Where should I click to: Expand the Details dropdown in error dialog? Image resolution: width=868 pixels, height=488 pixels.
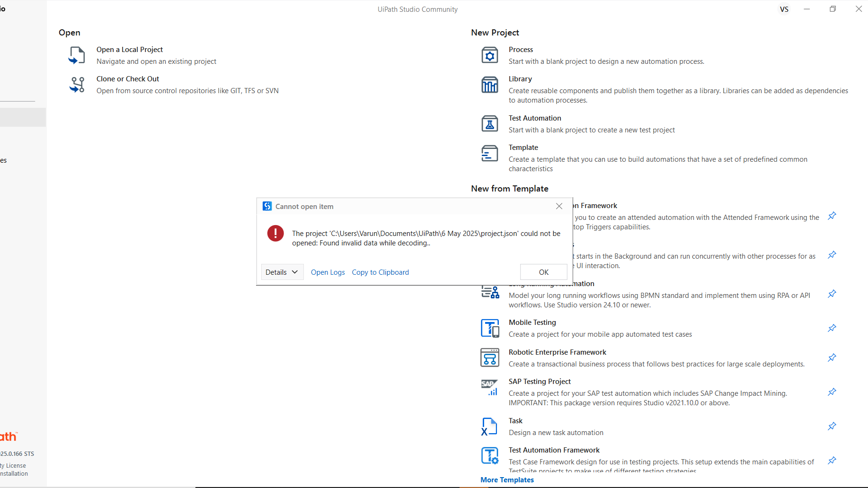click(282, 272)
